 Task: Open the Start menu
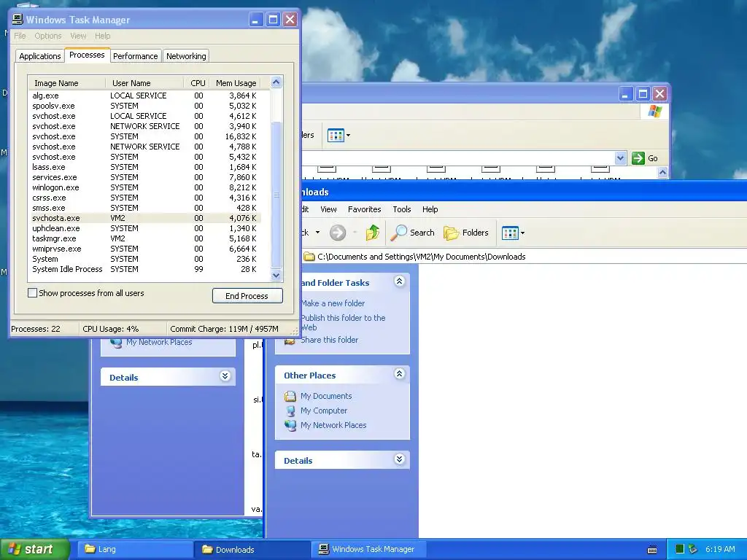(34, 549)
